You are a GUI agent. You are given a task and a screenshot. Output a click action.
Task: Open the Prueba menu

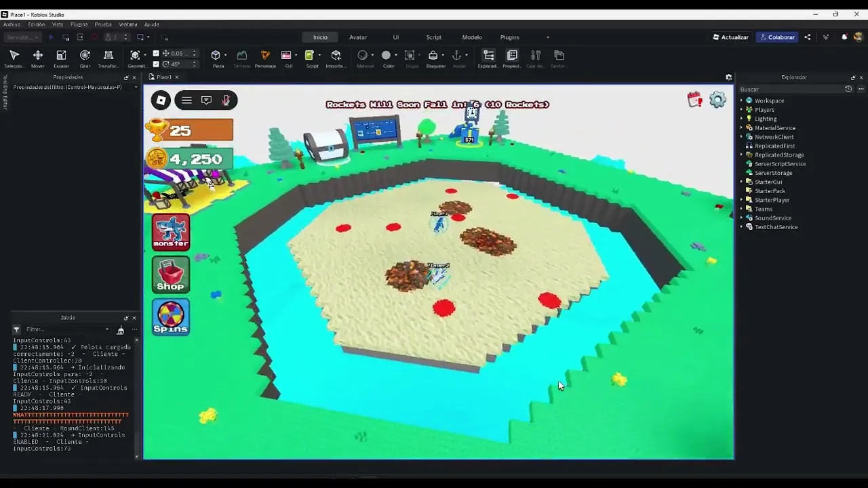pyautogui.click(x=103, y=24)
